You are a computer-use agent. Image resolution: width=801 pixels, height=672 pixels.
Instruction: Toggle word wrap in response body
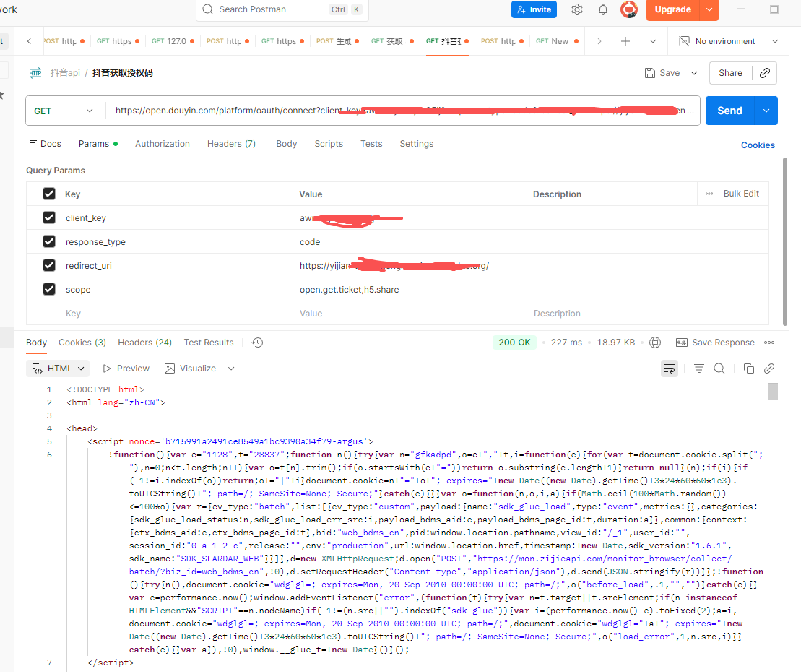point(670,369)
